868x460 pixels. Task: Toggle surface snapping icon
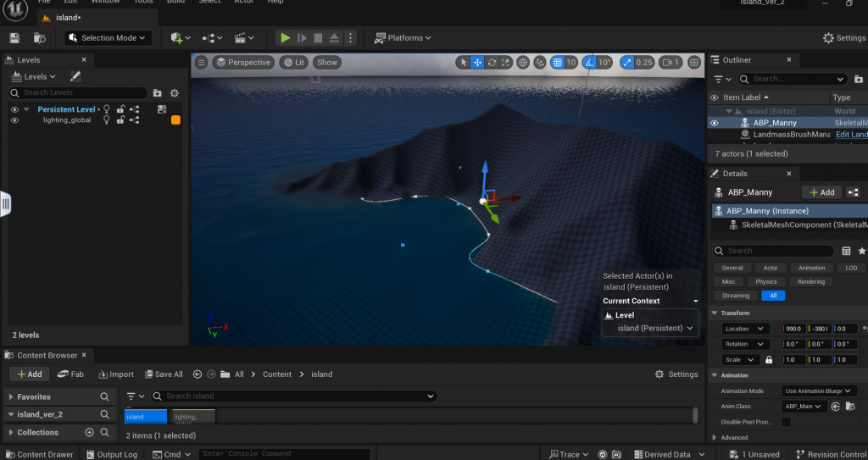[540, 63]
